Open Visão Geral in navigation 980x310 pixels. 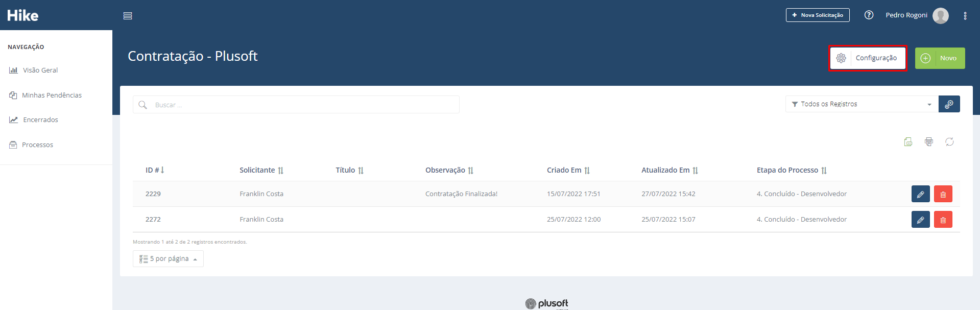34,70
